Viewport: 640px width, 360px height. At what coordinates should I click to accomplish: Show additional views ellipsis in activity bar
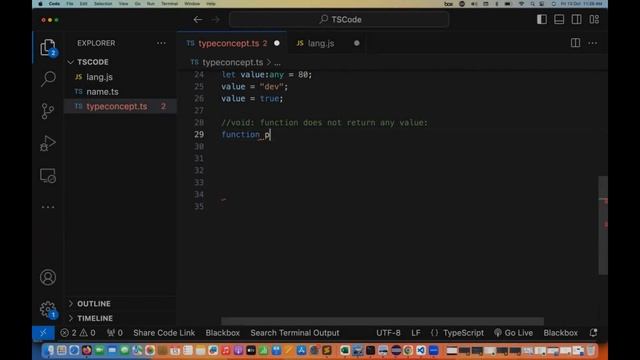coord(48,207)
